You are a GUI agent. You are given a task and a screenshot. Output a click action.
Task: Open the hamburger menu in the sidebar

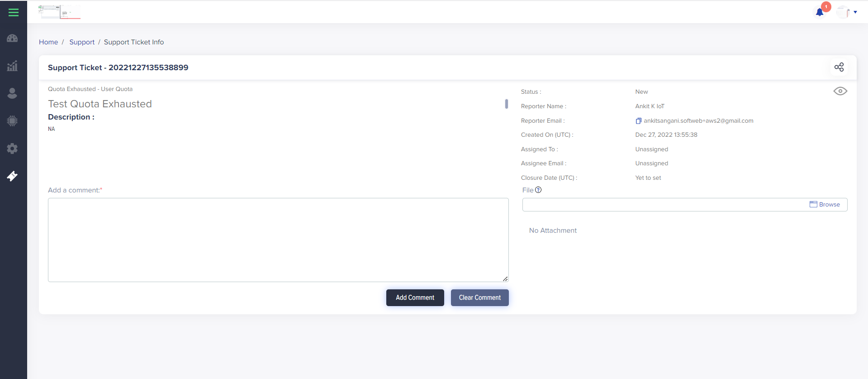click(14, 13)
